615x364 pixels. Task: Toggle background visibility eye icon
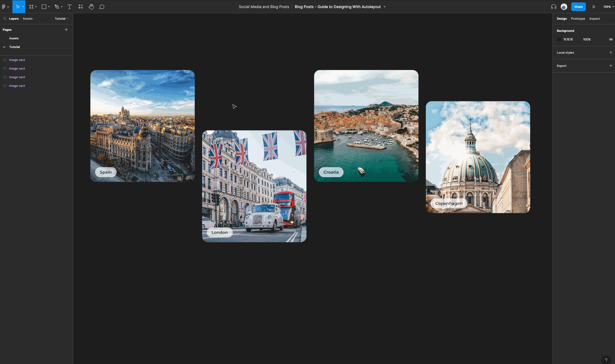[x=611, y=39]
